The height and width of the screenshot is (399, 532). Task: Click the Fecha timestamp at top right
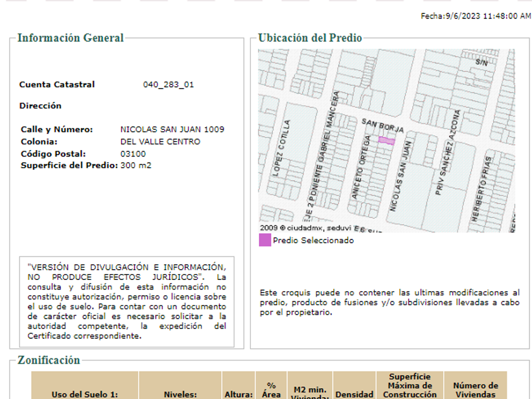(476, 16)
